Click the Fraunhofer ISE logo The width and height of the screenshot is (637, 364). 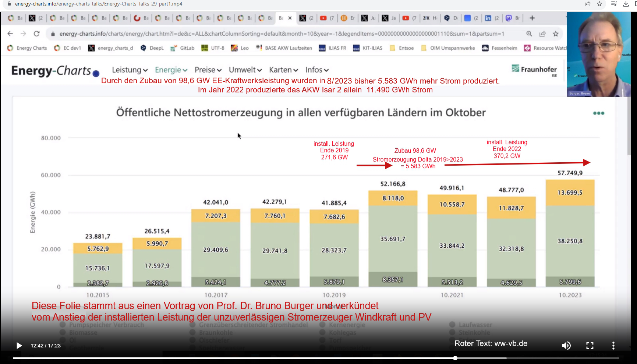pyautogui.click(x=534, y=70)
